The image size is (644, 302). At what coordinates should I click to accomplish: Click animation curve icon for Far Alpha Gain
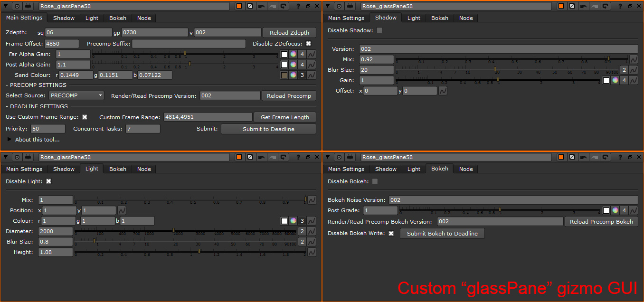(x=312, y=54)
